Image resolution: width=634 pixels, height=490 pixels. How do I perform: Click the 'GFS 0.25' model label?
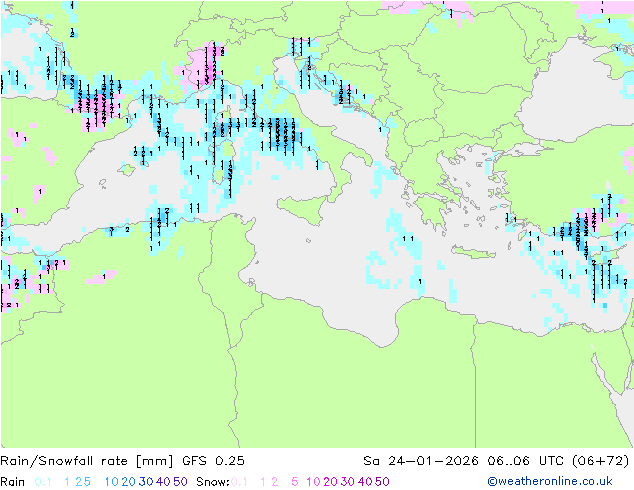[213, 461]
